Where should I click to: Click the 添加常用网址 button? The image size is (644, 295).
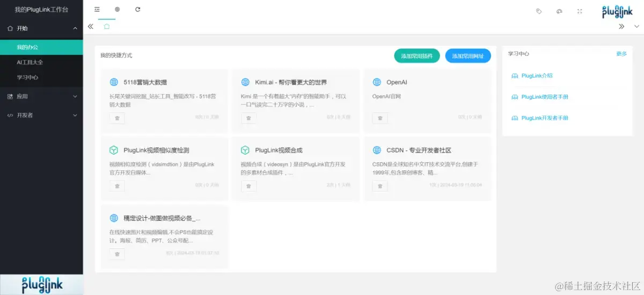coord(468,56)
